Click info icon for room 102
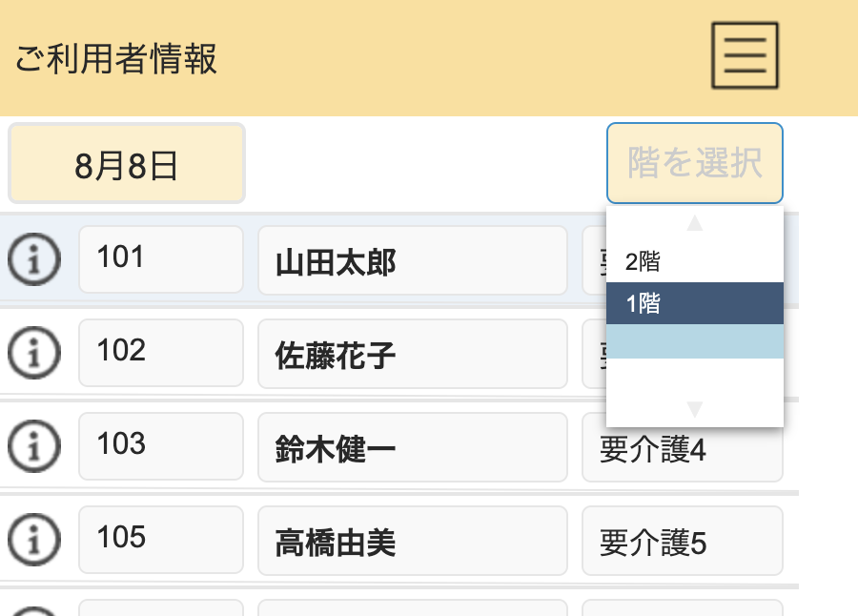 tap(33, 354)
